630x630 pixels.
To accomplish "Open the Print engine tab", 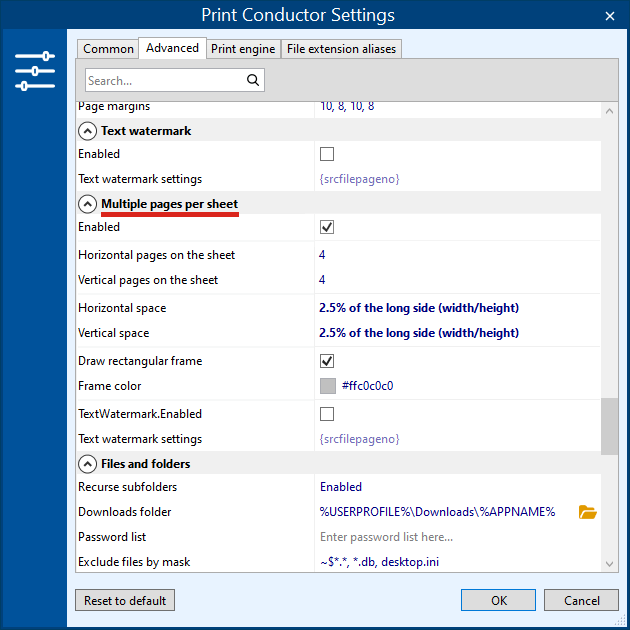I will point(243,49).
